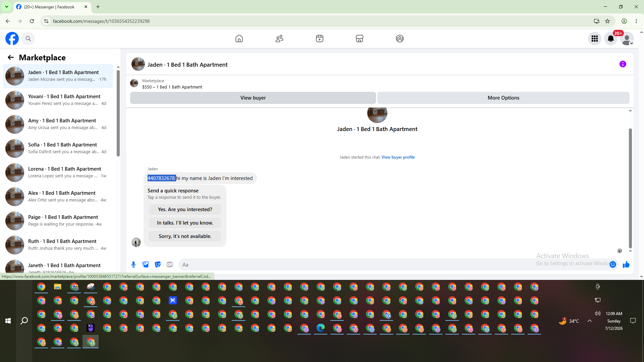Open the emoji picker in message box
The image size is (644, 362).
point(613,264)
